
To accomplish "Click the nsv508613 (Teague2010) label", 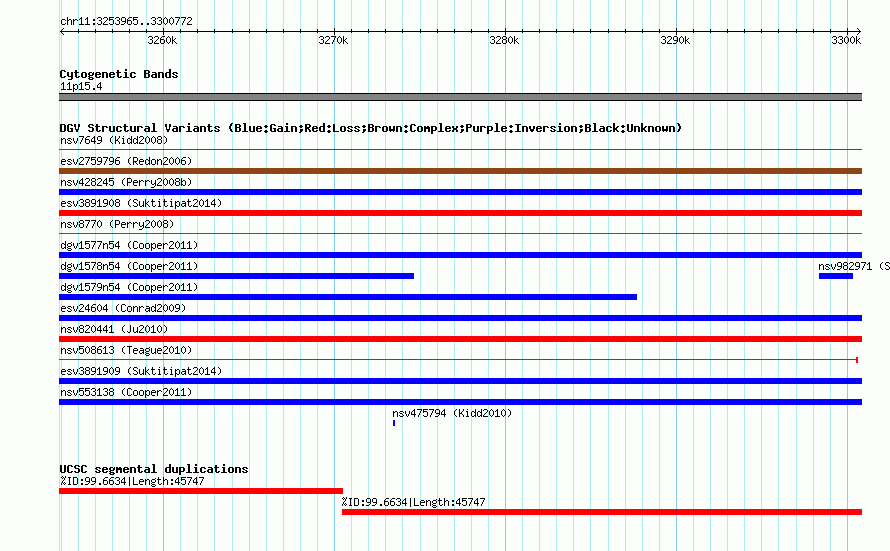I will click(x=126, y=350).
